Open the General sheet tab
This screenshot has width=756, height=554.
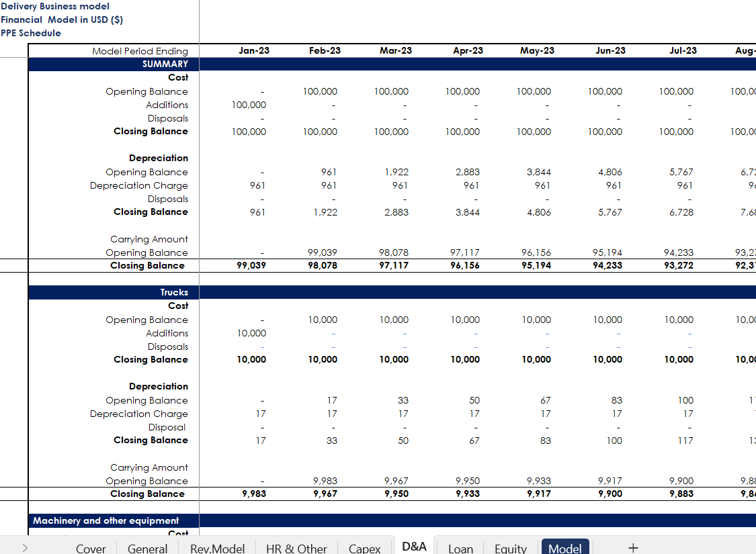(x=147, y=548)
